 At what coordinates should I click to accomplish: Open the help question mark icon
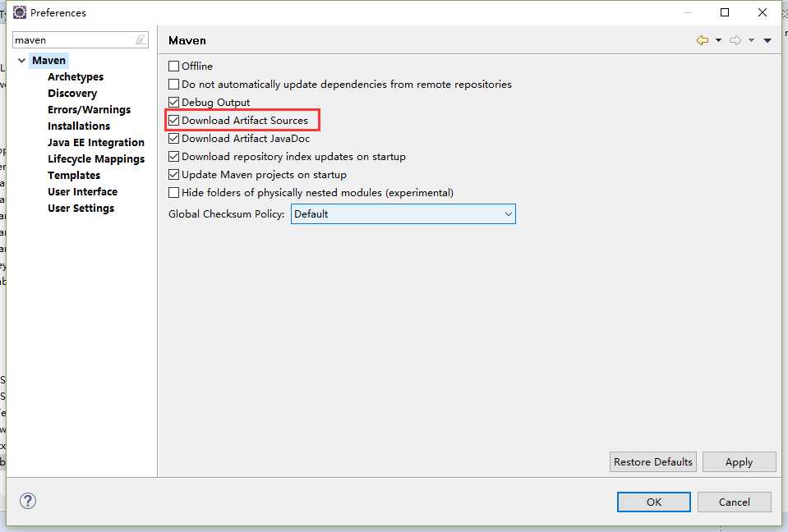[x=28, y=500]
